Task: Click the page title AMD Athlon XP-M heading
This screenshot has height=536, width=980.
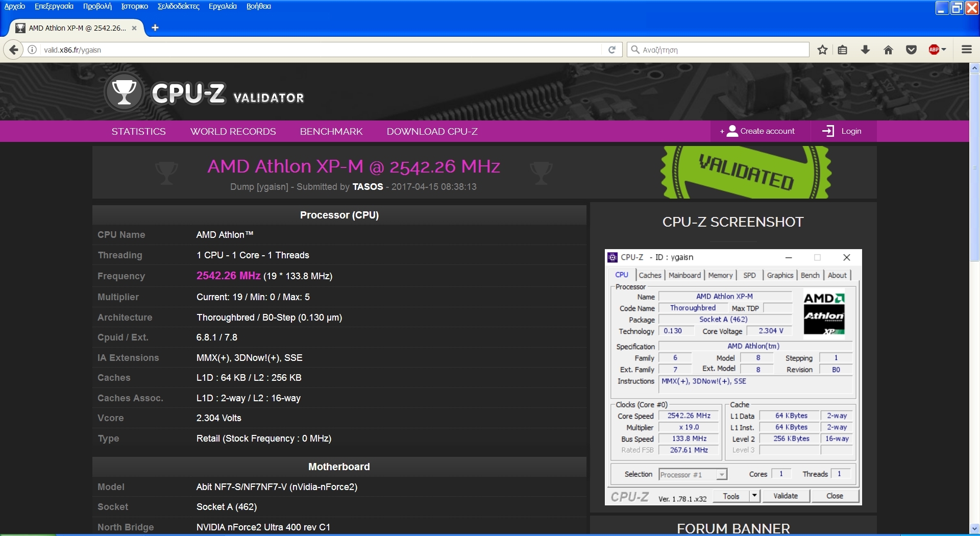Action: click(x=354, y=166)
